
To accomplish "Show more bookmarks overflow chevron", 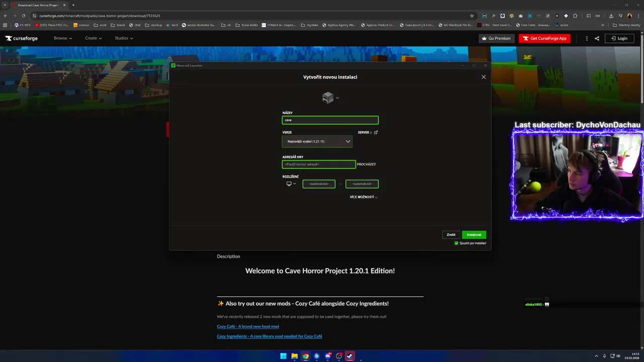I will [604, 25].
